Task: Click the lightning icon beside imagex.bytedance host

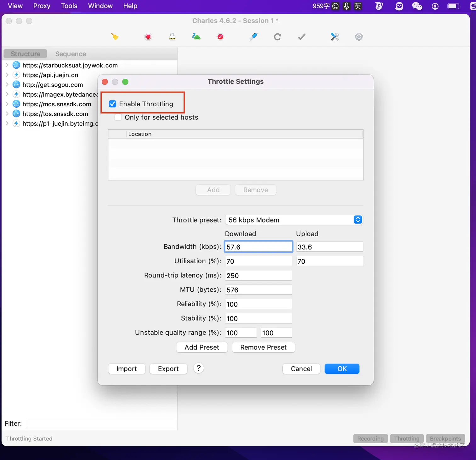Action: (16, 94)
